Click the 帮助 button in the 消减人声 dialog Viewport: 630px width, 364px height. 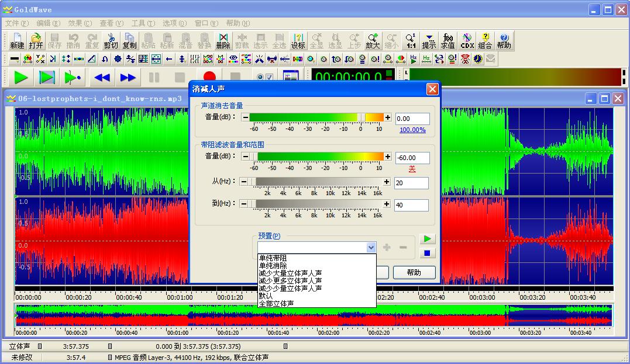click(x=414, y=272)
